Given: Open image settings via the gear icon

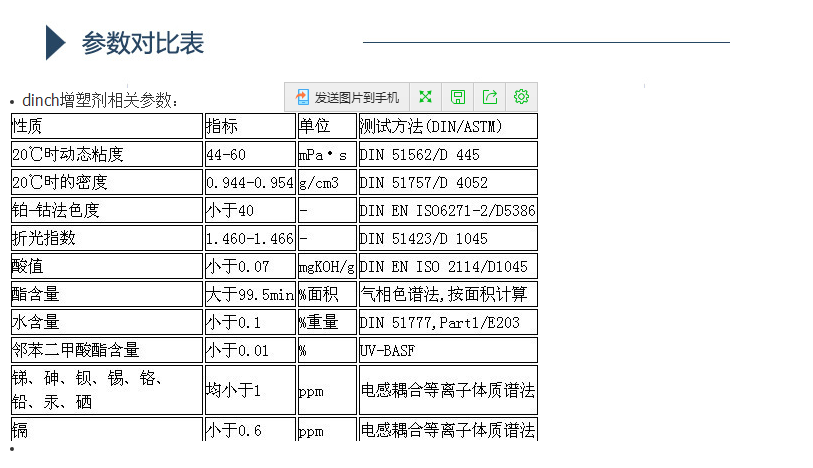Looking at the screenshot, I should tap(521, 97).
